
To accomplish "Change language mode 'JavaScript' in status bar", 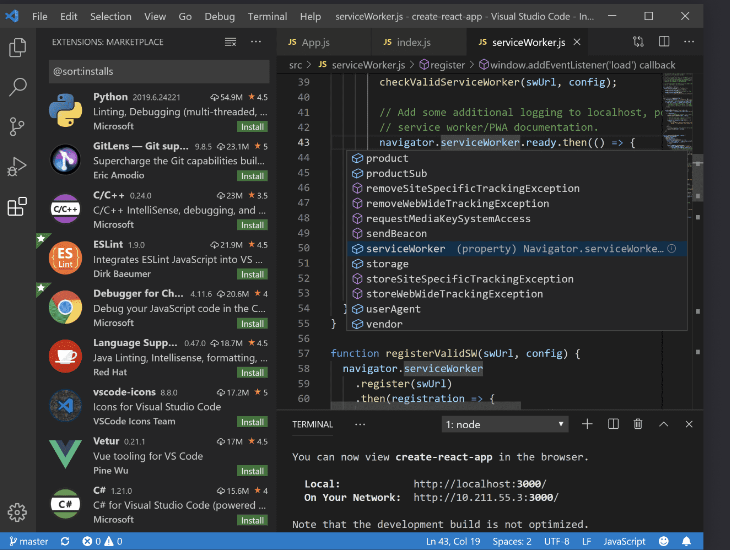I will (x=624, y=541).
